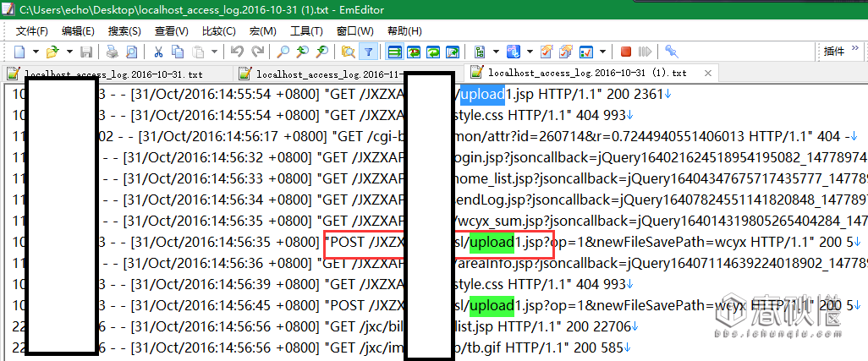868x361 pixels.
Task: Open the 窗口(W) menu
Action: point(354,31)
